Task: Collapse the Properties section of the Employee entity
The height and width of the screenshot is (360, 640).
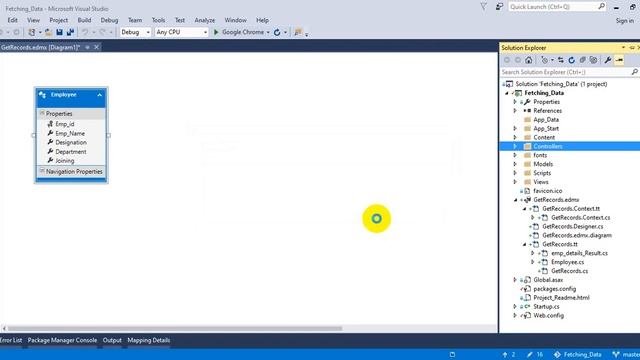Action: coord(42,113)
